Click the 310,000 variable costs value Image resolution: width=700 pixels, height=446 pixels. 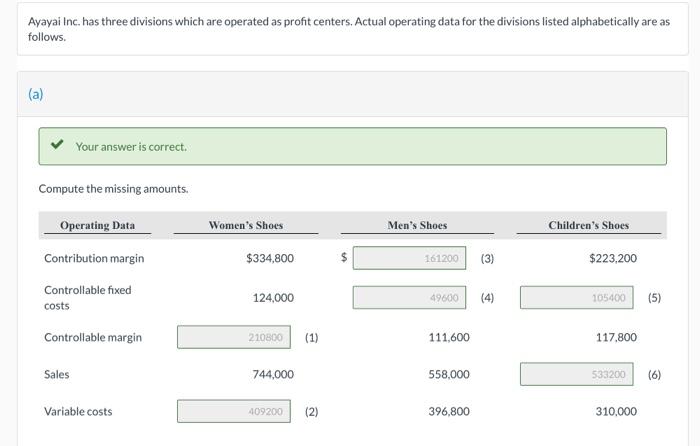[616, 412]
